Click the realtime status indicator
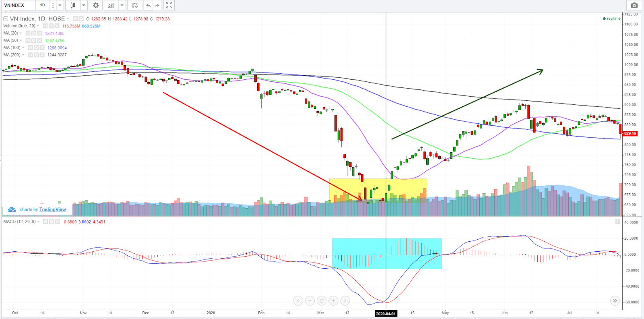 611,19
